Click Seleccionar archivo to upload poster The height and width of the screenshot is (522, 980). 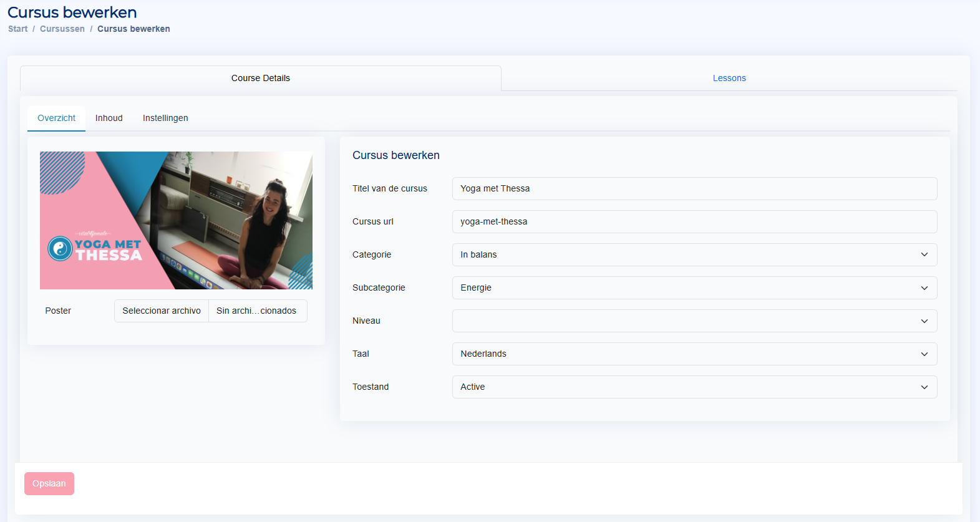(162, 311)
